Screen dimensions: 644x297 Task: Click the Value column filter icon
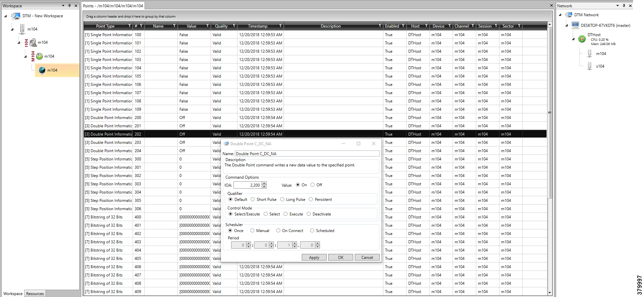tap(208, 26)
